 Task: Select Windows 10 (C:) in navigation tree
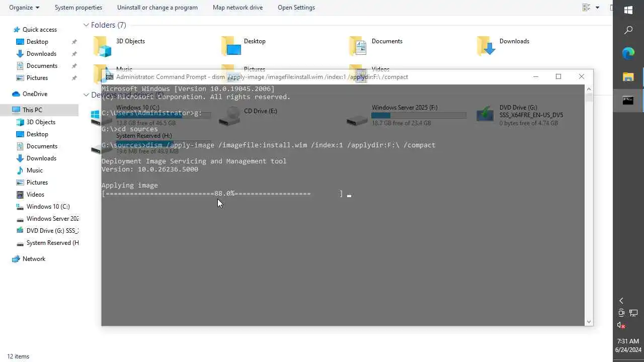tap(48, 207)
